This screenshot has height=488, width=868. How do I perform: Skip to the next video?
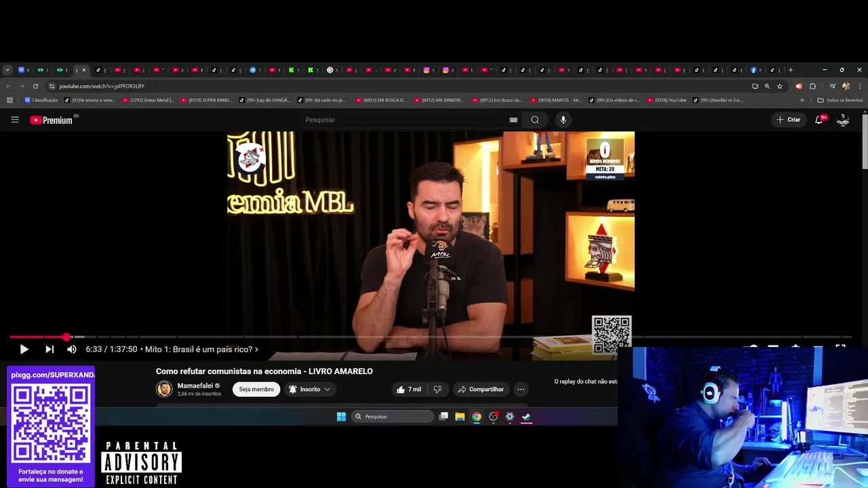tap(50, 349)
